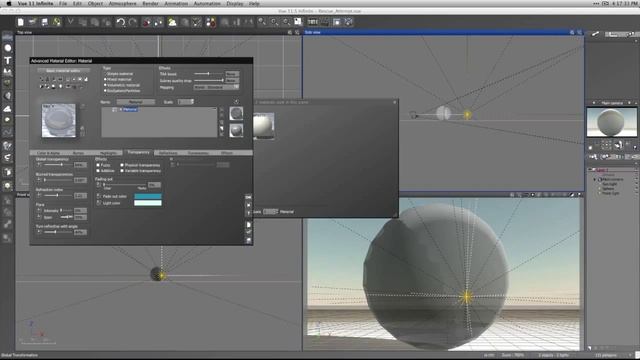Click the colored spheres icon in top toolbar
The width and height of the screenshot is (640, 360).
[211, 22]
